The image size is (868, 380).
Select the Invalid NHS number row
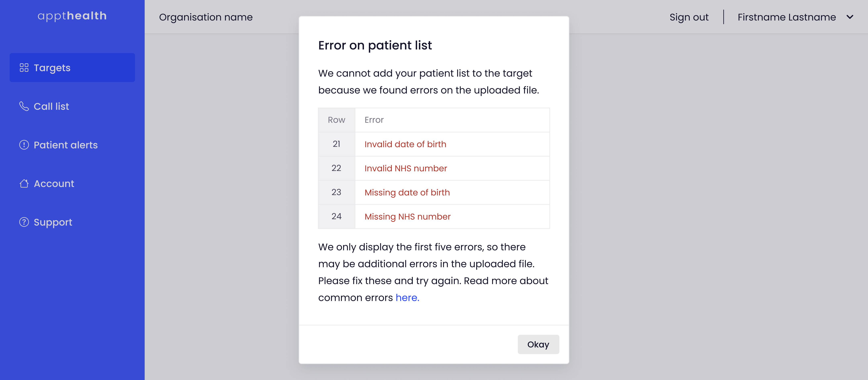coord(434,168)
